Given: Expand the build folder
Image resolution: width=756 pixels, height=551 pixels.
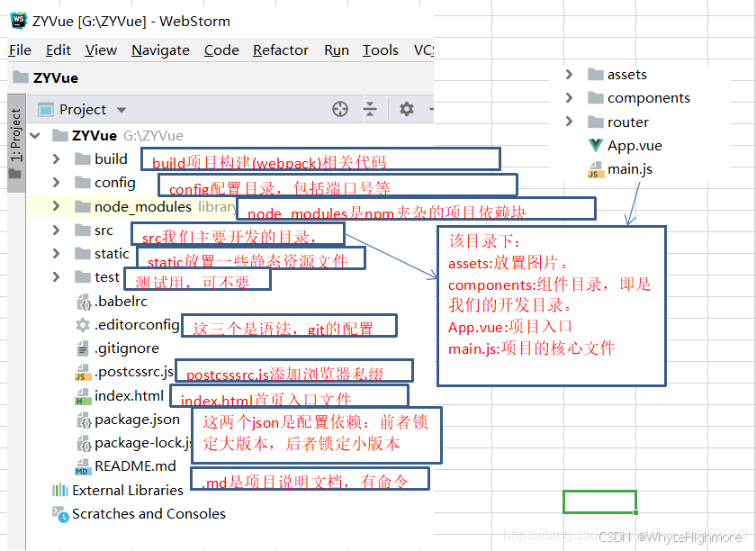Looking at the screenshot, I should coord(56,158).
